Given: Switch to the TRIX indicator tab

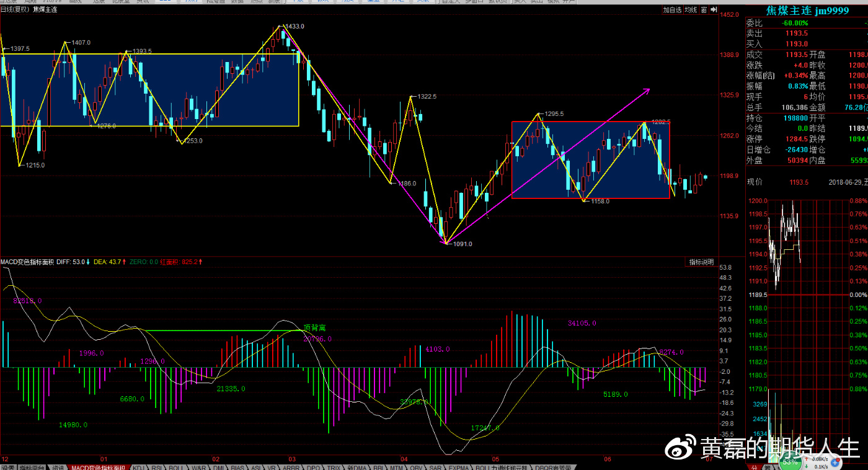Looking at the screenshot, I should click(x=334, y=468).
